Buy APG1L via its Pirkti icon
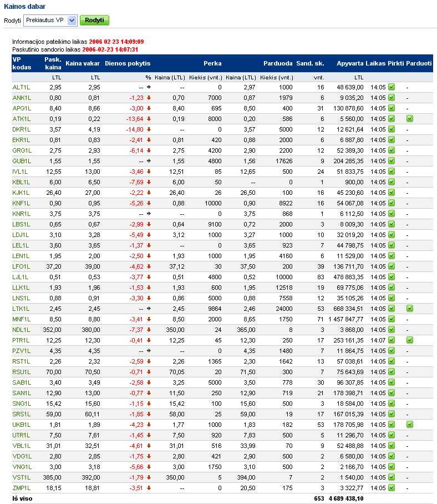Screen dimensions: 437x504 point(392,108)
